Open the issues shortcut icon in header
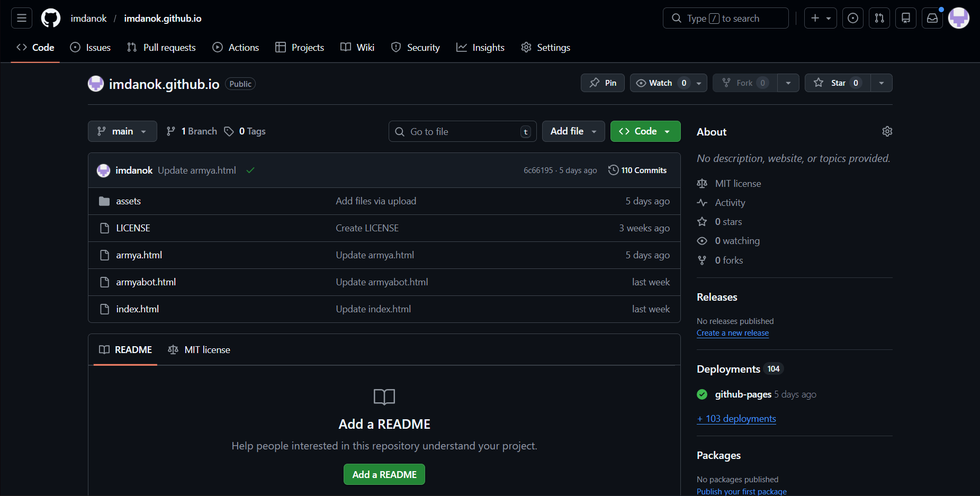This screenshot has height=496, width=980. pos(853,18)
